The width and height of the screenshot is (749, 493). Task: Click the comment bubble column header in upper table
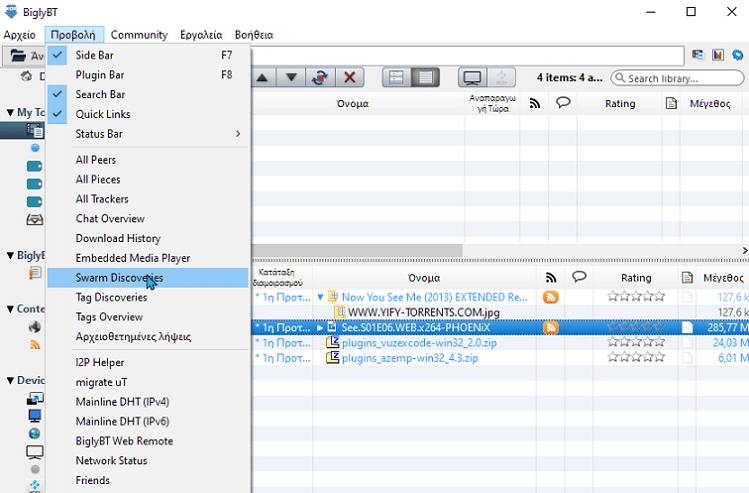click(563, 102)
